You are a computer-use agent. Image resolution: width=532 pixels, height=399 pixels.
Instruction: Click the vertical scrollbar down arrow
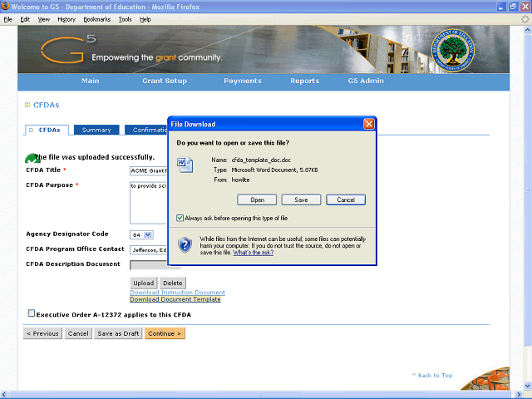coord(527,386)
